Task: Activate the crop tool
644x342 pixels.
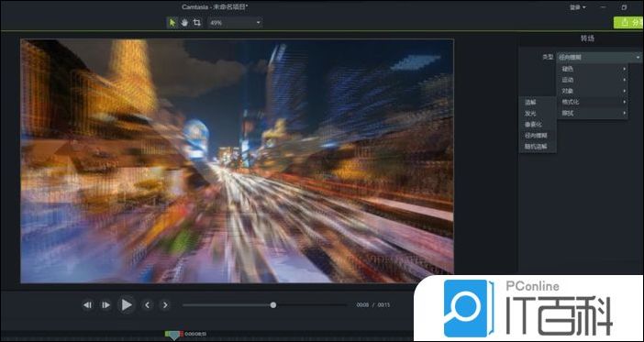Action: coord(196,23)
